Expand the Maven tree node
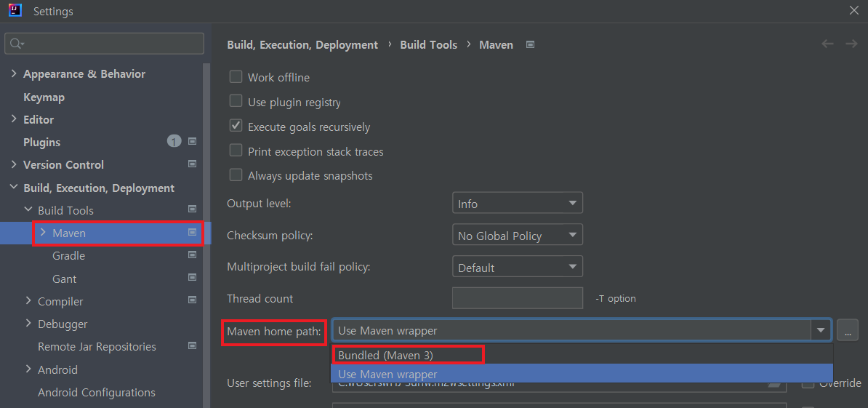This screenshot has width=868, height=408. click(x=43, y=233)
